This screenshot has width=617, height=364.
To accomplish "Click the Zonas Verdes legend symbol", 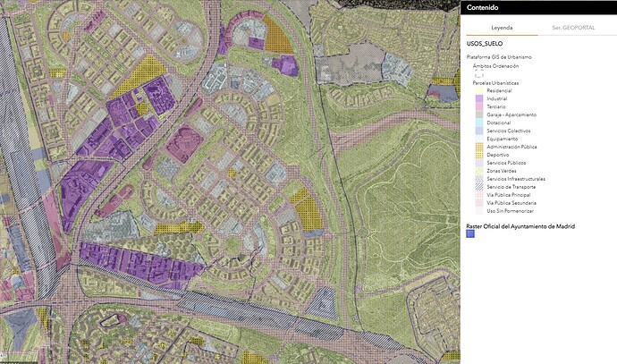I will coord(478,171).
